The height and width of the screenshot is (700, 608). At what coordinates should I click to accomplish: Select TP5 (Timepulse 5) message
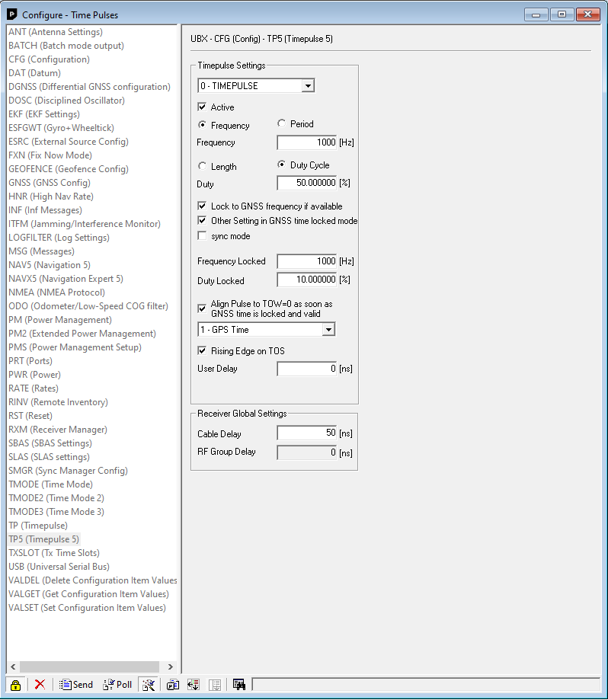click(43, 539)
